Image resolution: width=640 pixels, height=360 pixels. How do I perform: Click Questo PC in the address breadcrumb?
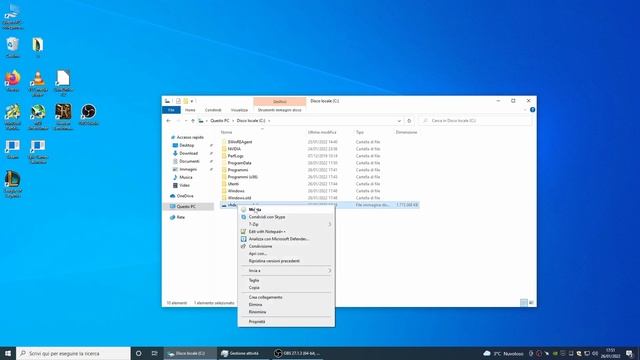220,121
